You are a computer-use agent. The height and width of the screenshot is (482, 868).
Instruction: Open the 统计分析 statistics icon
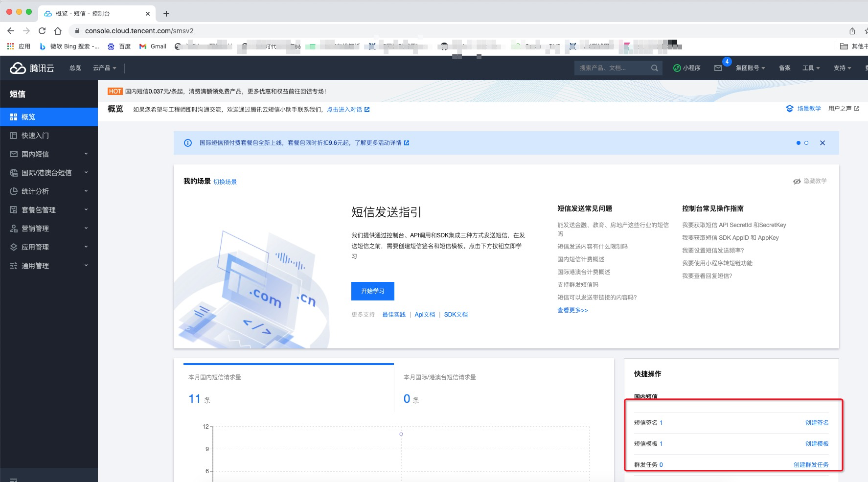point(14,191)
